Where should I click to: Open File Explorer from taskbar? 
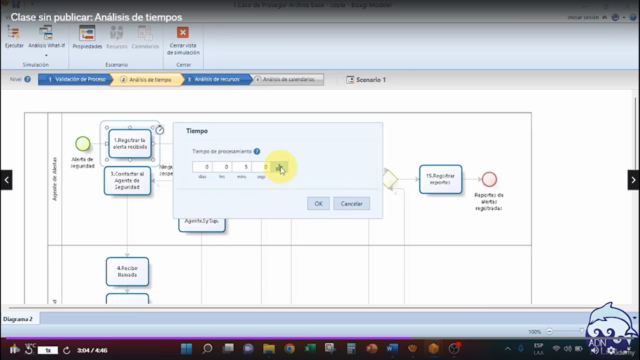(269, 349)
